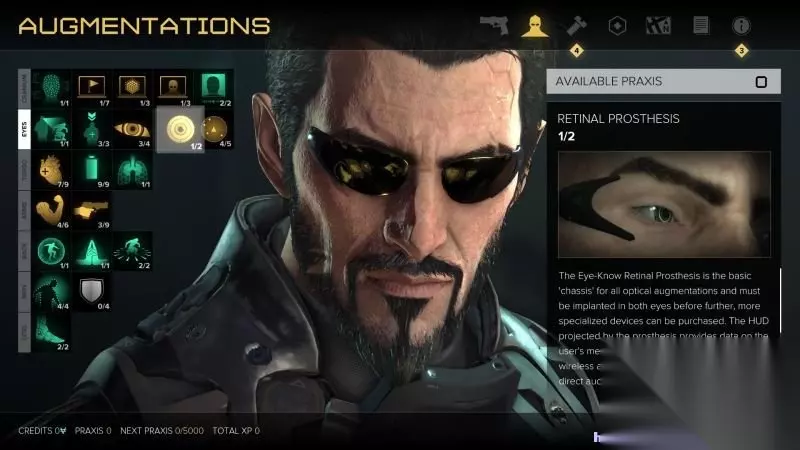Select the hacking flag laptop augmentation 1/7
Screen dimensions: 800x450
coord(92,89)
